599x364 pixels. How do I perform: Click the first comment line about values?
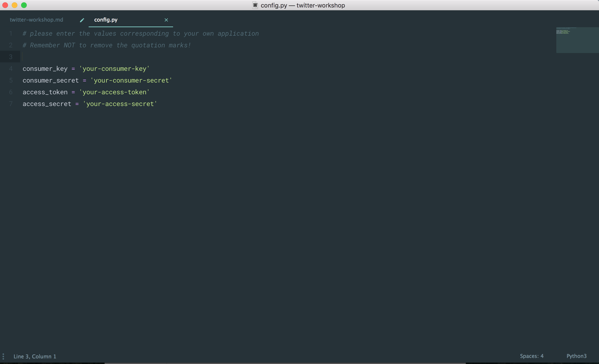140,34
